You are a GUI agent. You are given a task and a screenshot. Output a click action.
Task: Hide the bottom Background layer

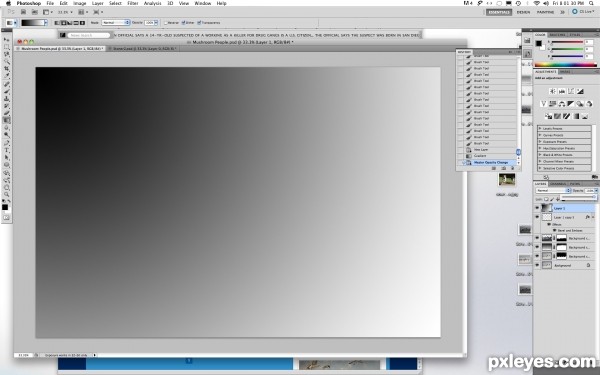tap(537, 265)
